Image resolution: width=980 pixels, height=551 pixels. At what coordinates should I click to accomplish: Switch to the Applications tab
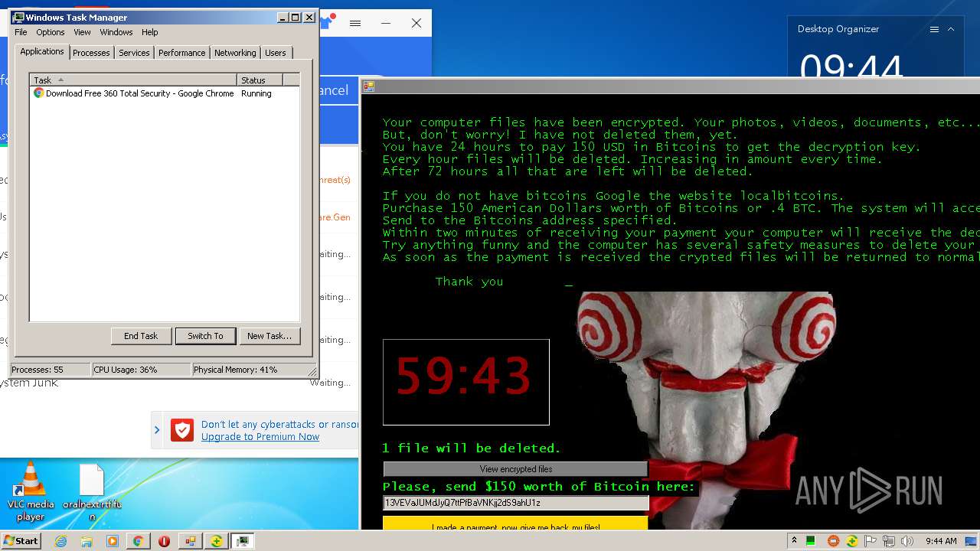pos(42,51)
